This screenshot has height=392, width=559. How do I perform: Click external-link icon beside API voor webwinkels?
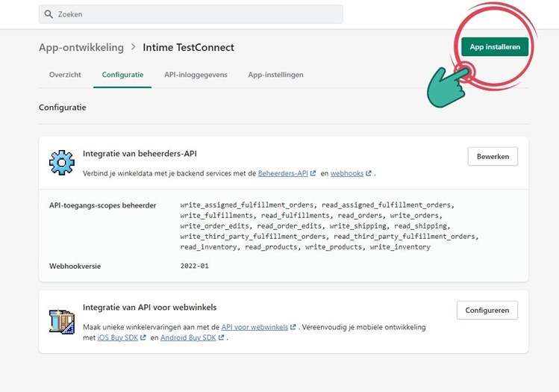coord(293,327)
